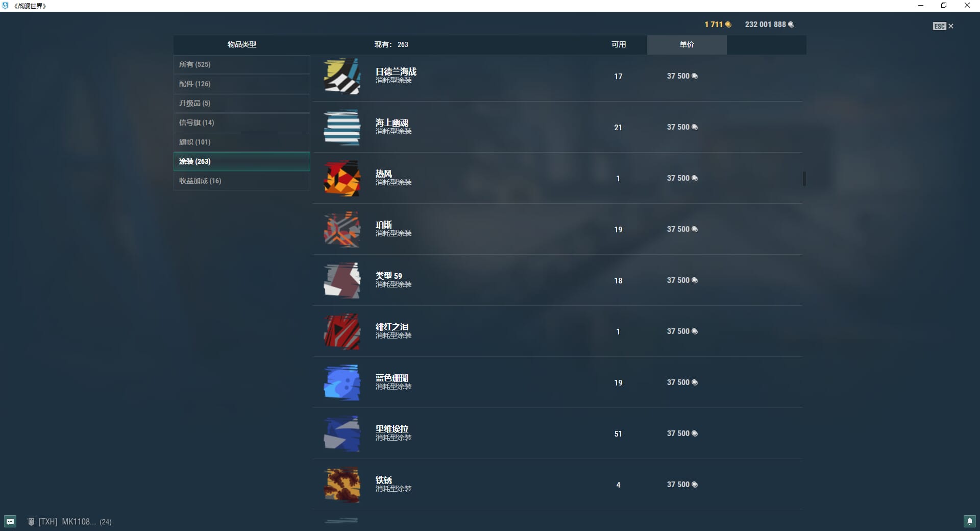Close the inventory with ESC button

click(x=943, y=26)
